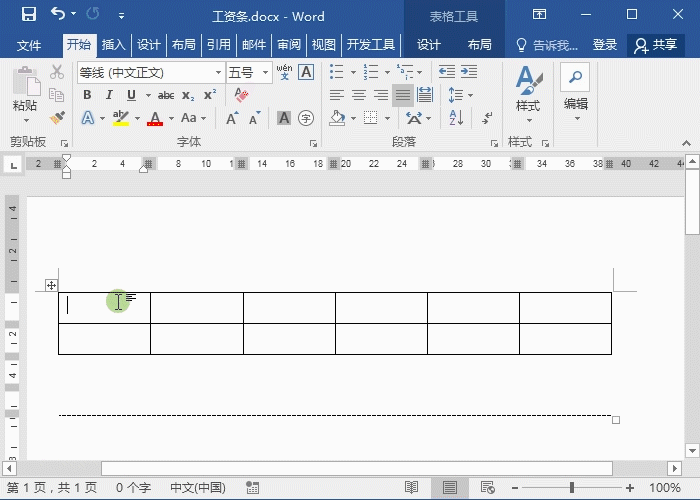Save the document with the floppy icon

[29, 14]
